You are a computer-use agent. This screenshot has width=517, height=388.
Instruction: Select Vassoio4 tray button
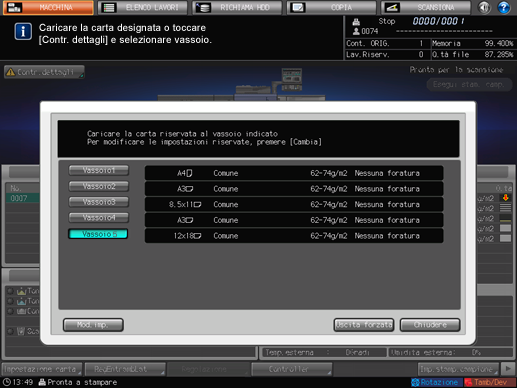pos(99,217)
